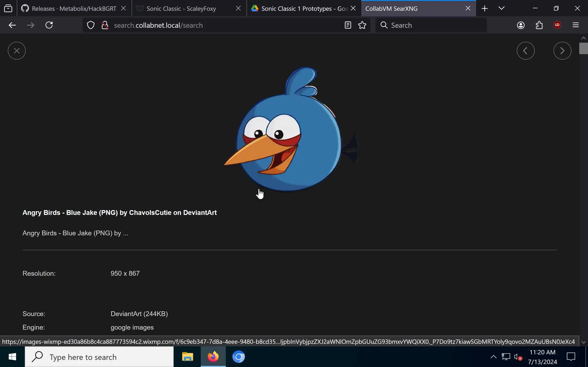Image resolution: width=588 pixels, height=367 pixels.
Task: Close the image detail overlay
Action: [x=17, y=51]
